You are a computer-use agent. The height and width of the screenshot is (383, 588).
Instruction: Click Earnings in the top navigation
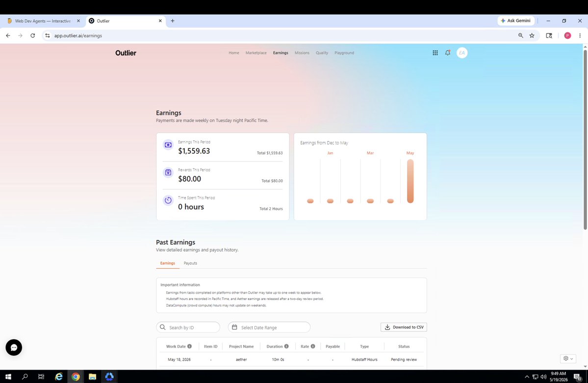point(281,53)
